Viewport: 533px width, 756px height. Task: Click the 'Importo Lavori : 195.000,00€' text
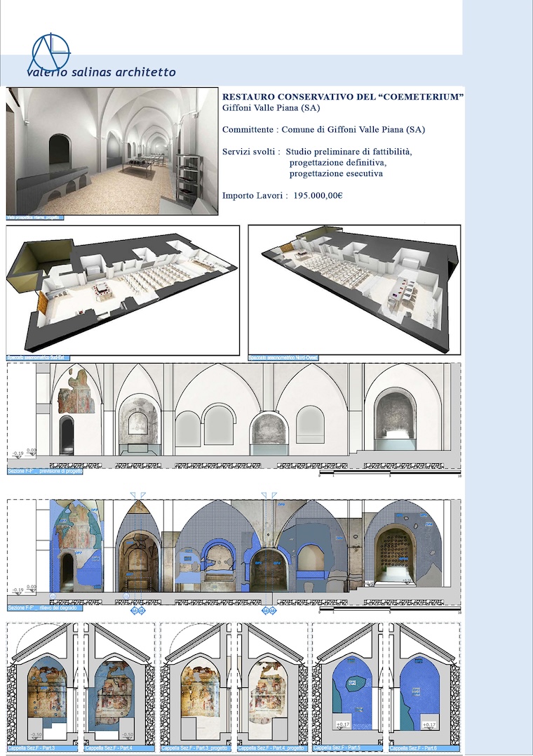coord(282,196)
